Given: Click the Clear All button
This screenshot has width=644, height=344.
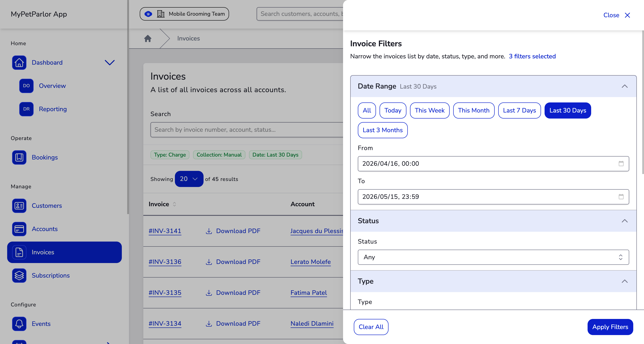Looking at the screenshot, I should (371, 327).
